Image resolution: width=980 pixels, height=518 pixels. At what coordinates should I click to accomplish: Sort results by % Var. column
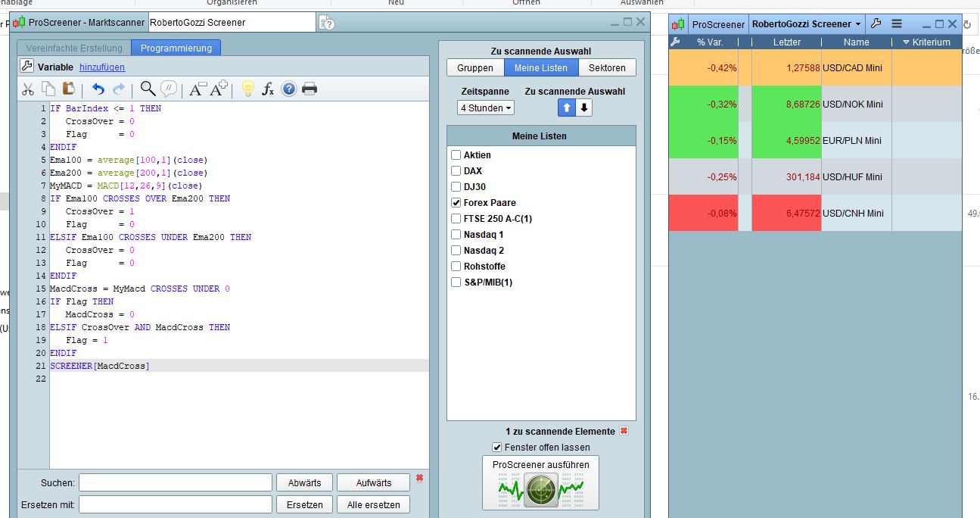point(710,42)
